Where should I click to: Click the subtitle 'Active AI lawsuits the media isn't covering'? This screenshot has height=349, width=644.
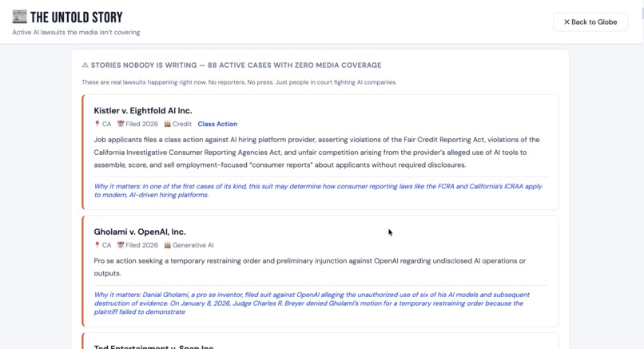coord(76,32)
